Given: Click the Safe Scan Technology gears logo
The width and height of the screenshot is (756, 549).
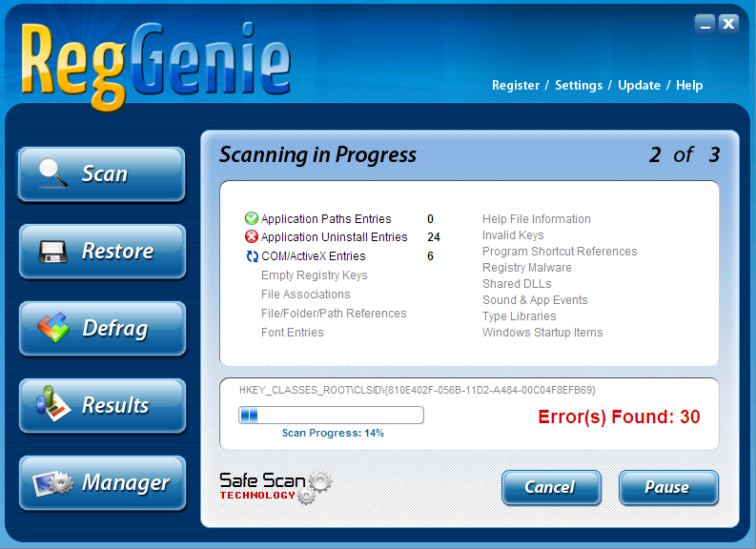Looking at the screenshot, I should coord(276,487).
